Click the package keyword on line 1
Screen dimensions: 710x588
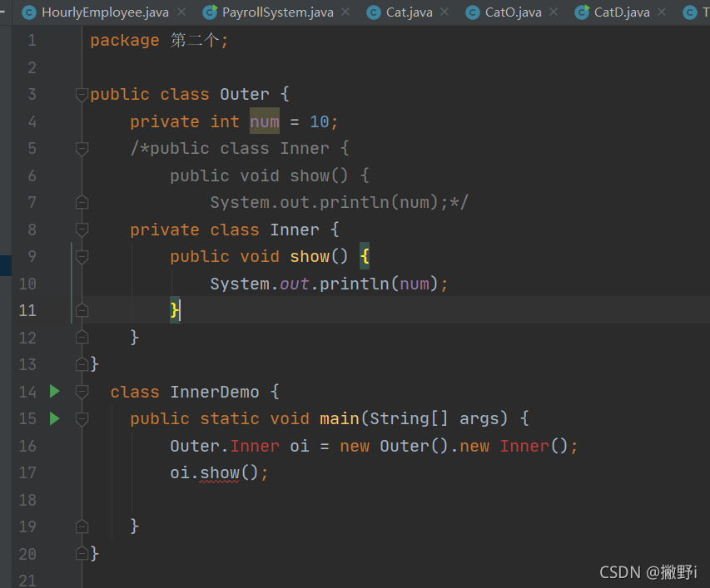(x=125, y=40)
